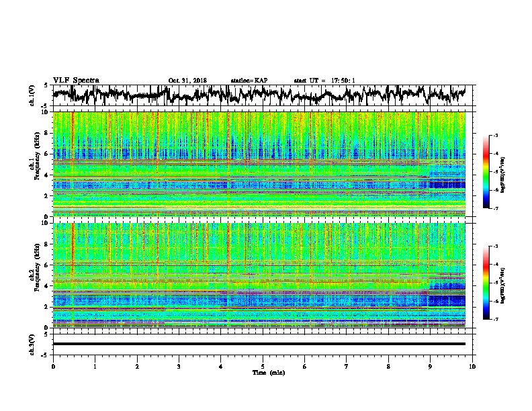
Task: Click time axis tick label "7"
Action: [x=347, y=367]
